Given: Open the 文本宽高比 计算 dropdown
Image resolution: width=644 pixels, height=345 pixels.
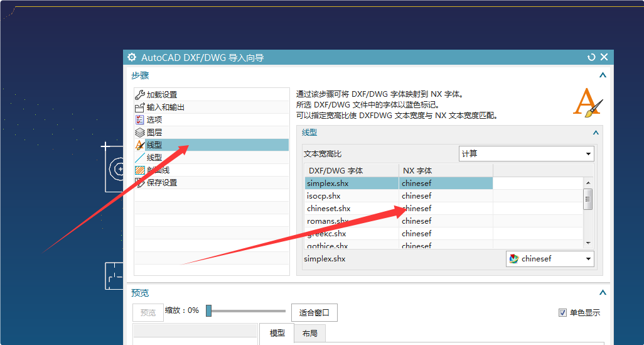Looking at the screenshot, I should 526,154.
